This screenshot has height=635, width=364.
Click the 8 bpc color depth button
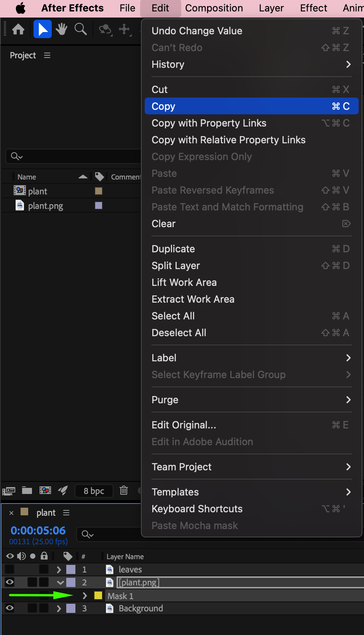click(94, 491)
